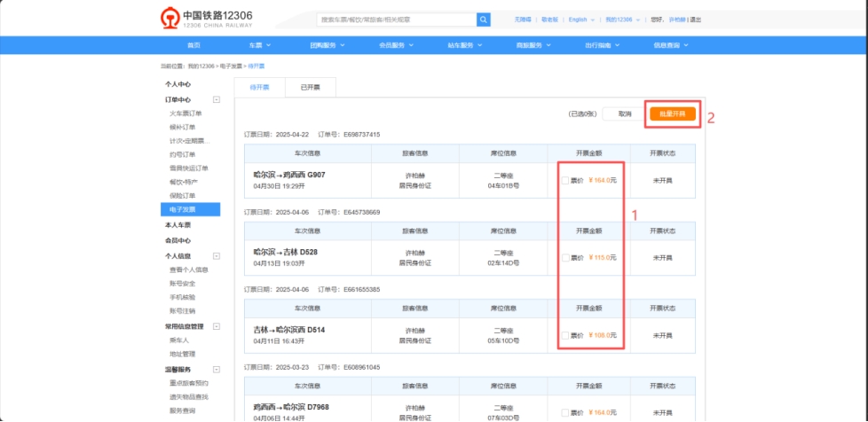The height and width of the screenshot is (422, 868).
Task: Open the 站车服务 dropdown menu
Action: (465, 45)
